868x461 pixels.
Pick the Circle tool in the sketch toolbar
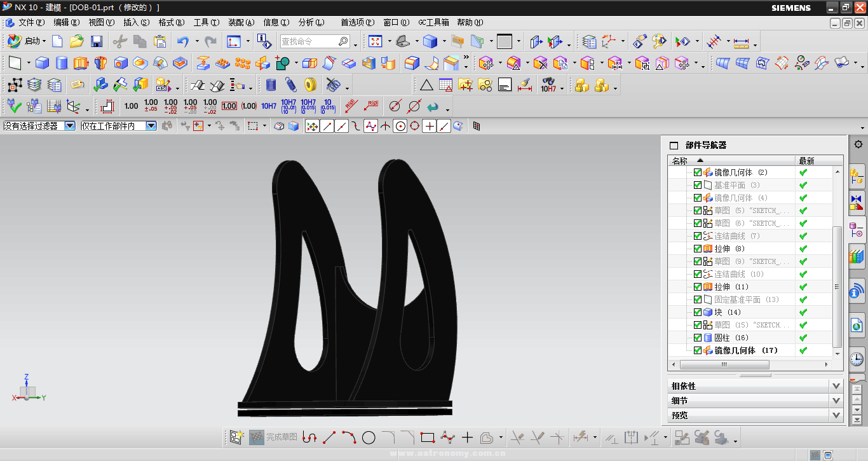tap(369, 437)
